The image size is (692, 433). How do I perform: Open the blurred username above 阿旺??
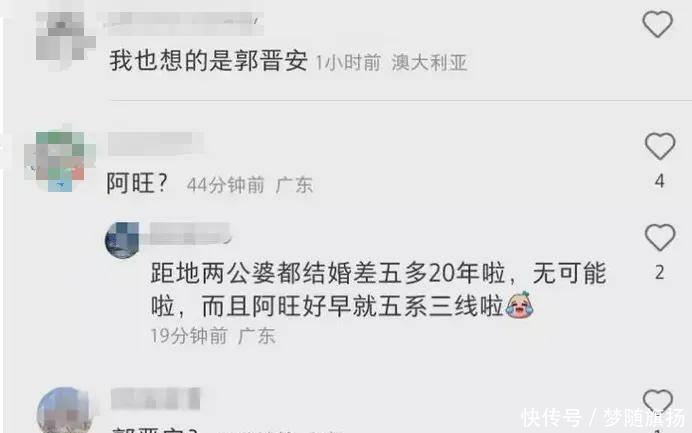(154, 143)
